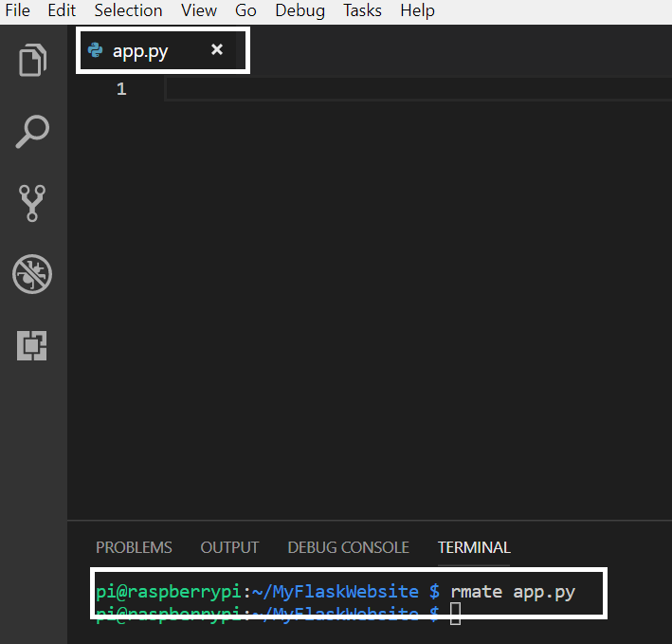Switch to the OUTPUT panel tab
This screenshot has height=644, width=672.
click(229, 547)
